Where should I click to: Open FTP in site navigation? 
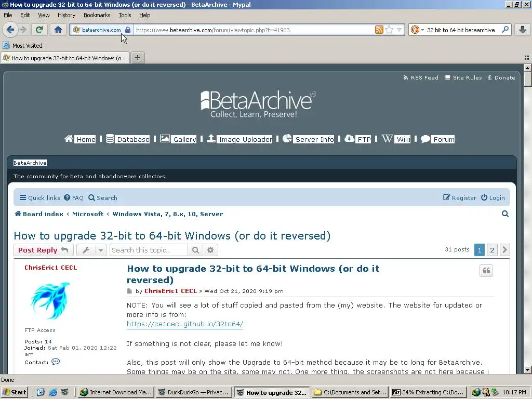357,139
